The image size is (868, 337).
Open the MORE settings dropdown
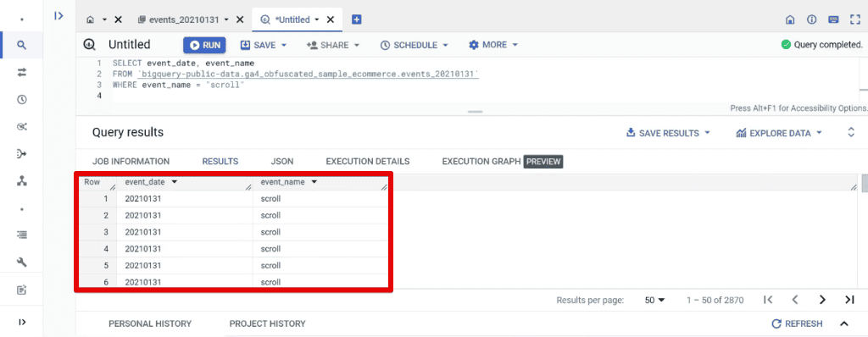point(493,46)
